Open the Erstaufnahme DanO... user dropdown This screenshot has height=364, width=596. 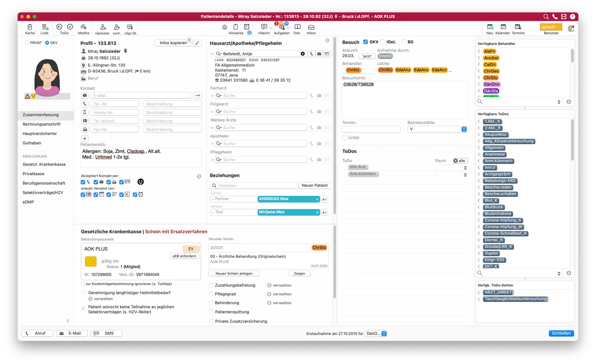[x=376, y=333]
